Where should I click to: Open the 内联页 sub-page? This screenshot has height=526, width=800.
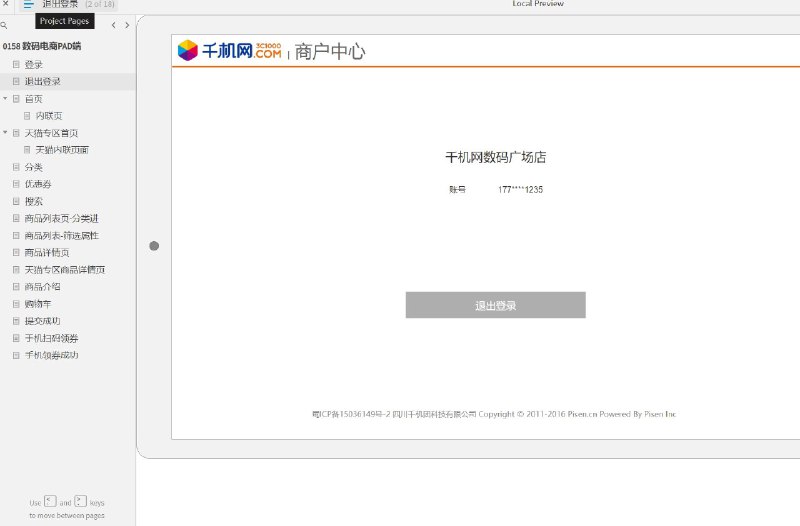(49, 116)
